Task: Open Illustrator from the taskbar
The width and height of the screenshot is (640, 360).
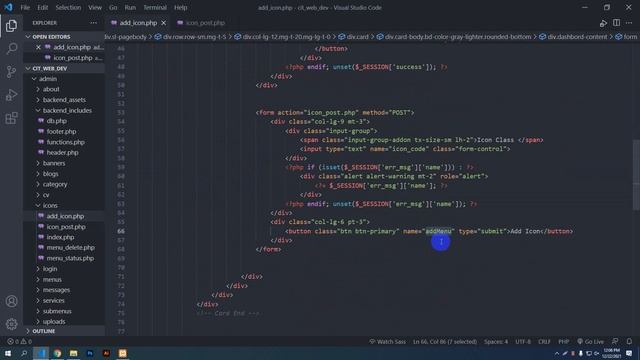Action: [106, 353]
